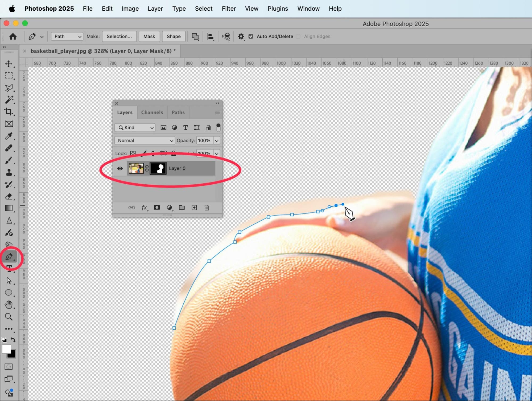Select the Eyedropper tool
The height and width of the screenshot is (401, 532).
pos(9,136)
